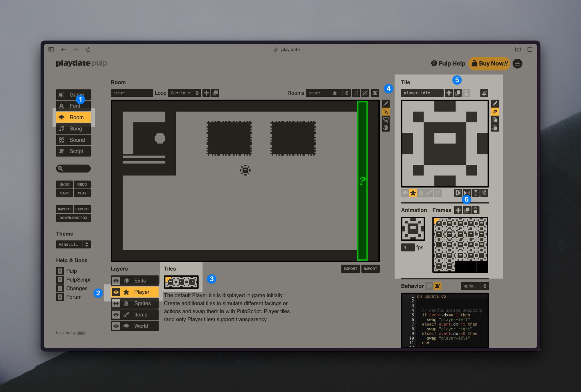Toggle World layer eye icon
581x392 pixels.
(x=116, y=326)
